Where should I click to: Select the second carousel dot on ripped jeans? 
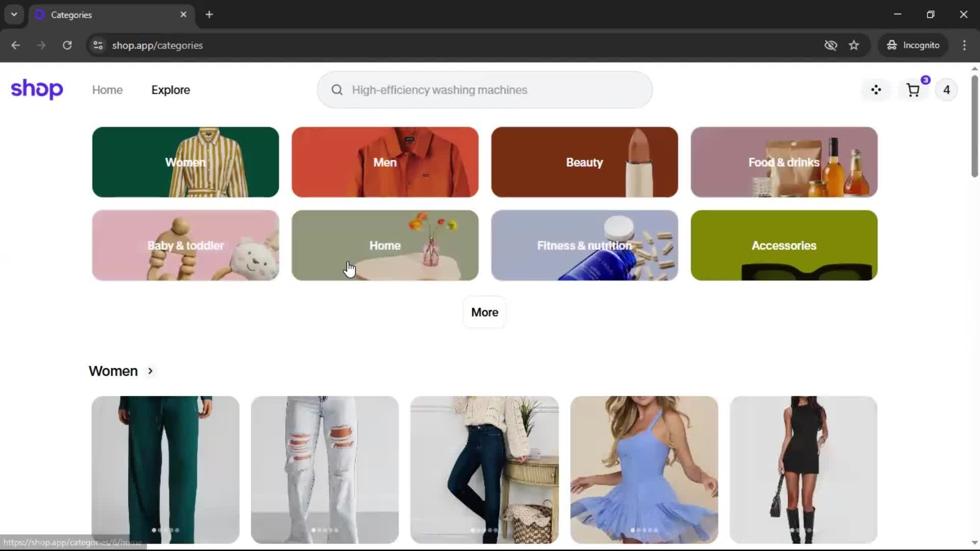[x=319, y=530]
